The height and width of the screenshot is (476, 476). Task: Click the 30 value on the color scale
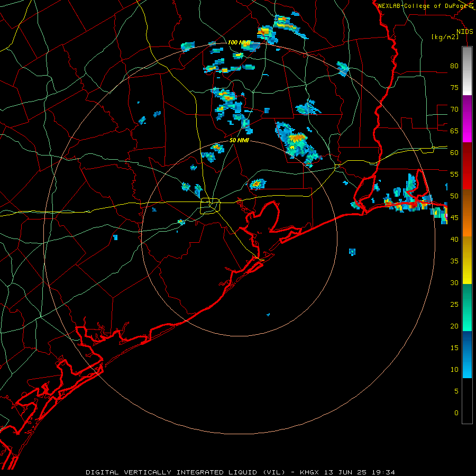tap(454, 283)
